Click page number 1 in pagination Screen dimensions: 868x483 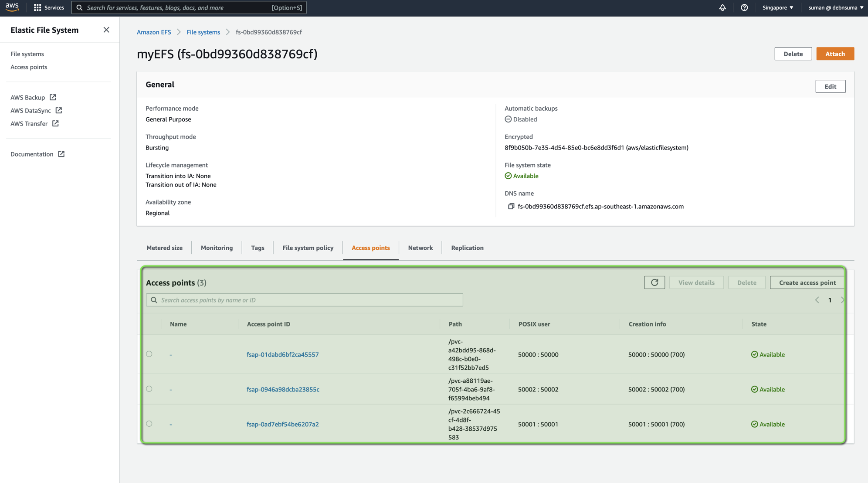point(830,300)
